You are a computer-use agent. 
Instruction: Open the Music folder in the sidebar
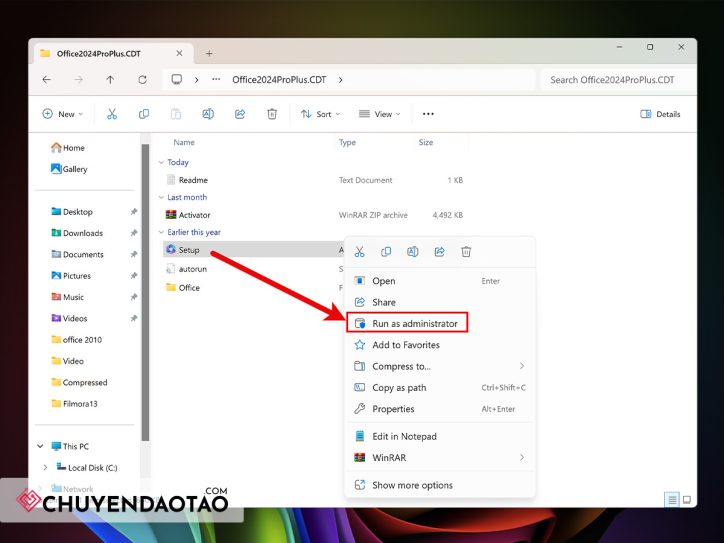pos(68,297)
